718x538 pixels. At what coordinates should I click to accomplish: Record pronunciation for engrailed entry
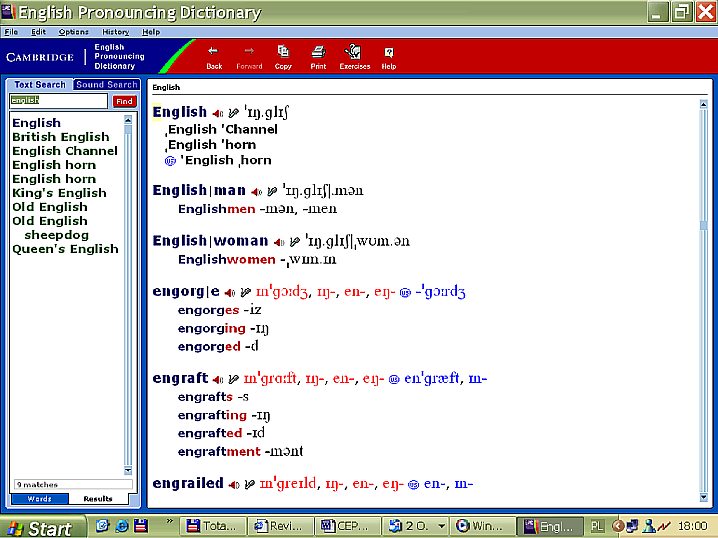pos(250,484)
